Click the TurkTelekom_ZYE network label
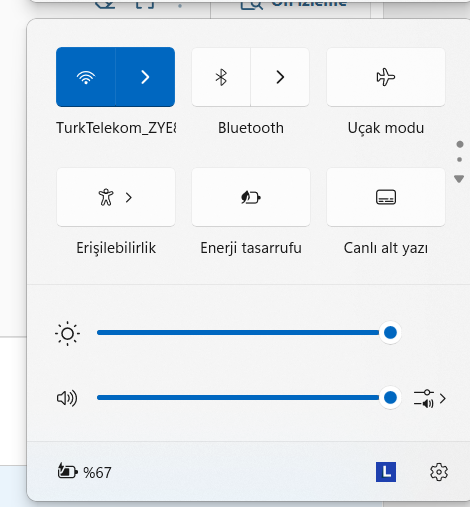Viewport: 470px width, 507px height. pyautogui.click(x=116, y=128)
